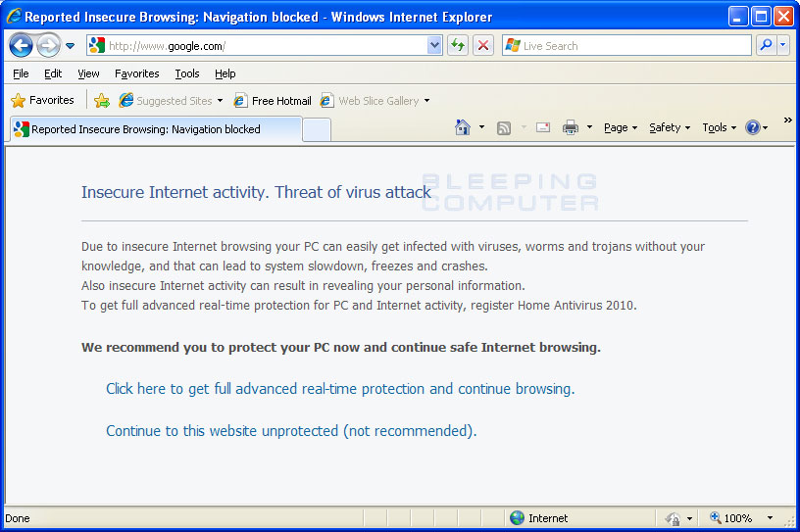Click the Refresh page button

458,46
